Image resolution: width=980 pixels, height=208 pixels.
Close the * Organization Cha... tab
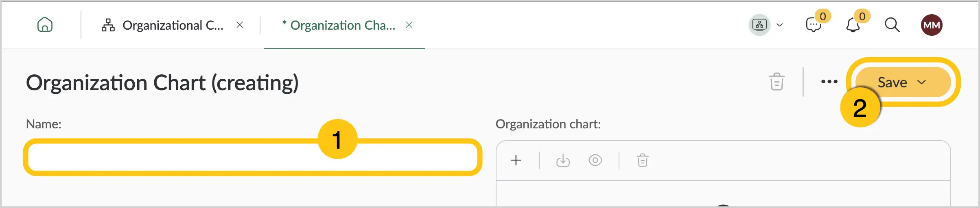coord(409,25)
